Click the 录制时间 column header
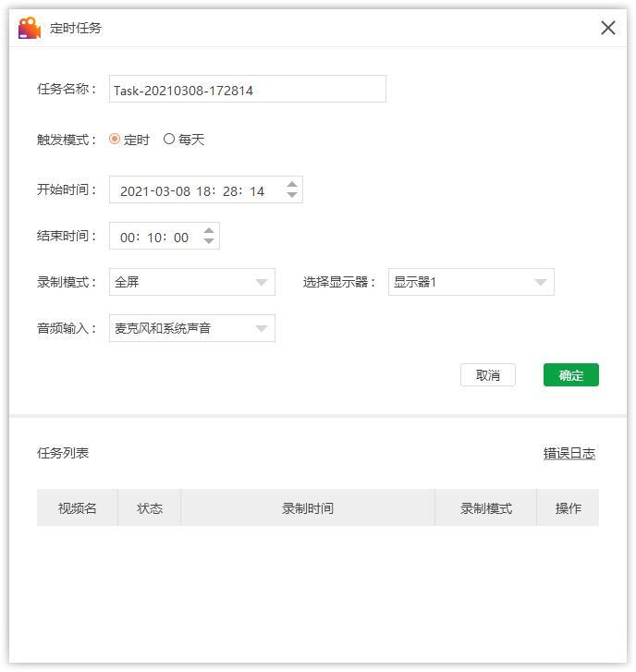The height and width of the screenshot is (672, 636). pos(308,507)
